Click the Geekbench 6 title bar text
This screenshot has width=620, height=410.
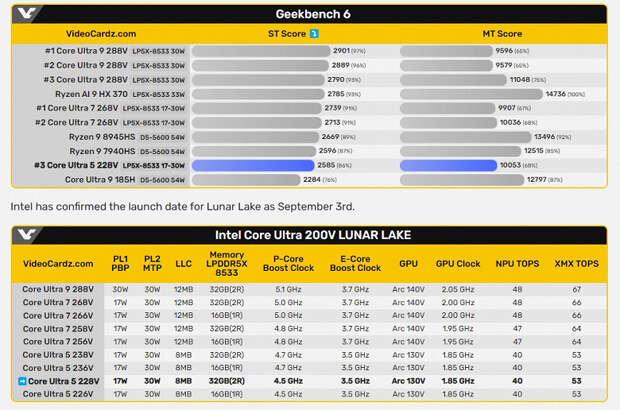313,14
